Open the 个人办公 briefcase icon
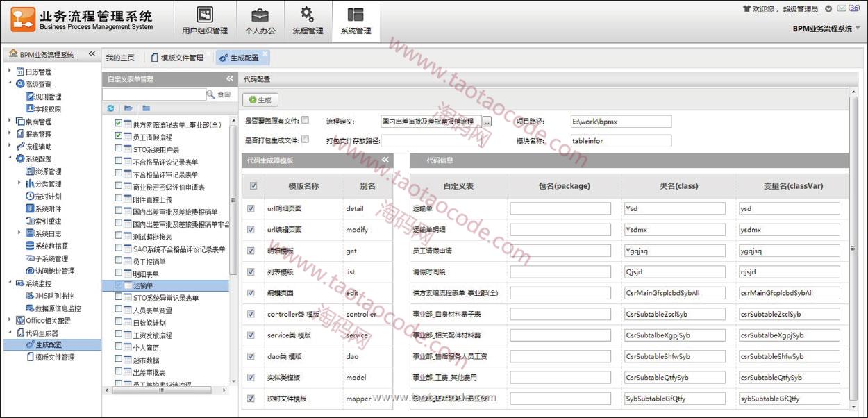 click(x=260, y=15)
